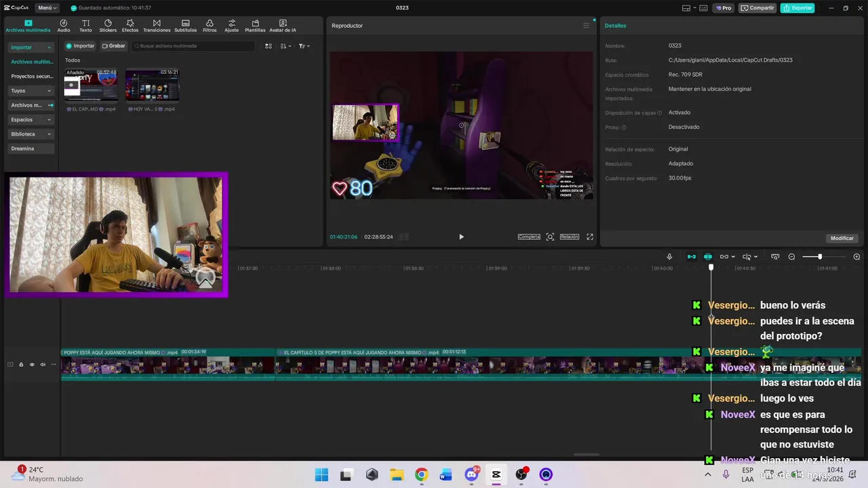This screenshot has width=868, height=488.
Task: Select Archivos multimedia sidebar item
Action: [31, 62]
